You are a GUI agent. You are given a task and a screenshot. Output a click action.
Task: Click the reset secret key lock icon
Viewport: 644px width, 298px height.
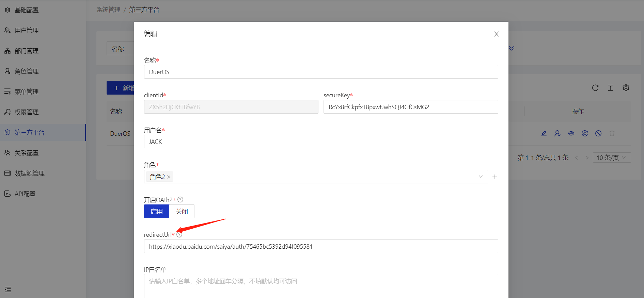pyautogui.click(x=585, y=133)
